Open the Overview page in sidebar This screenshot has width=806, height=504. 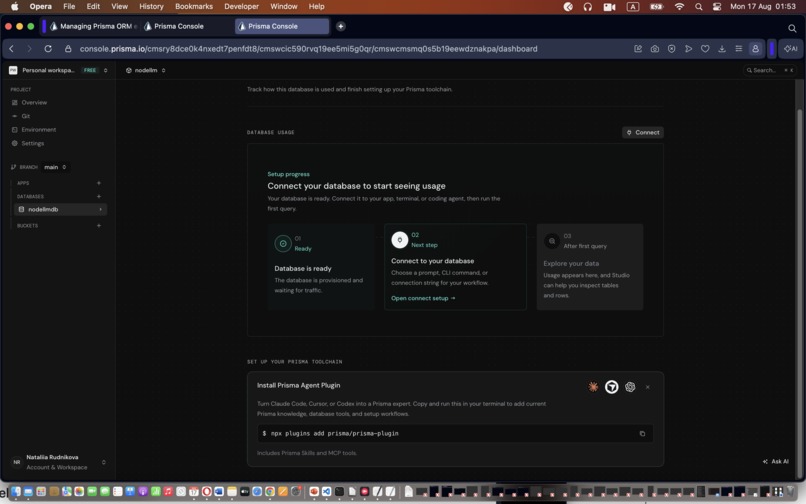(x=34, y=102)
